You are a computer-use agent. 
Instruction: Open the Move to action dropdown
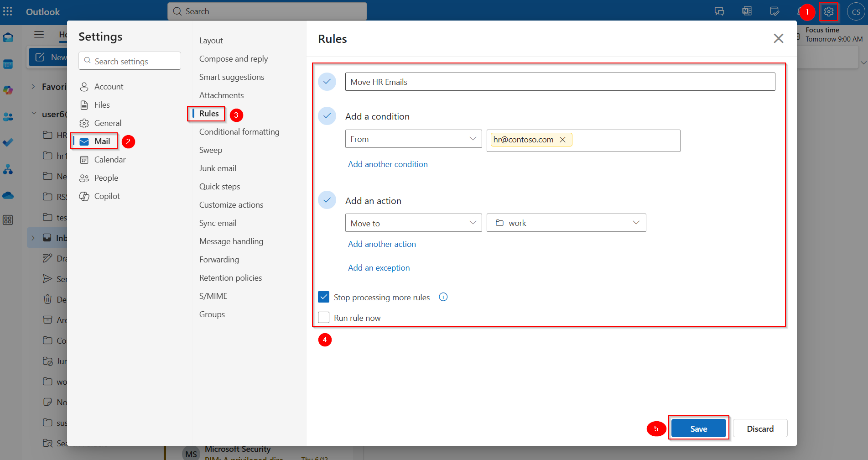413,223
